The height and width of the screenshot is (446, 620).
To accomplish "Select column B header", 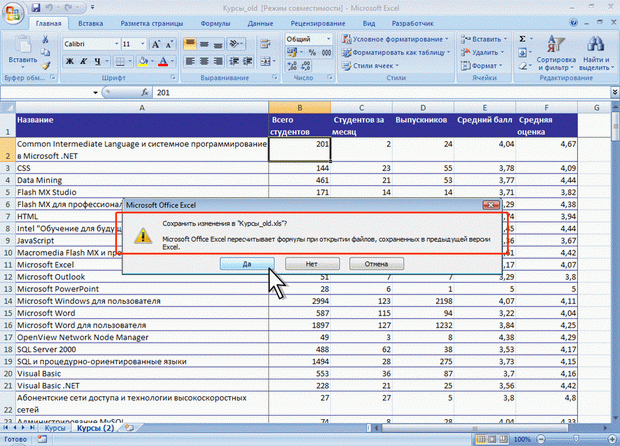I will [x=299, y=108].
